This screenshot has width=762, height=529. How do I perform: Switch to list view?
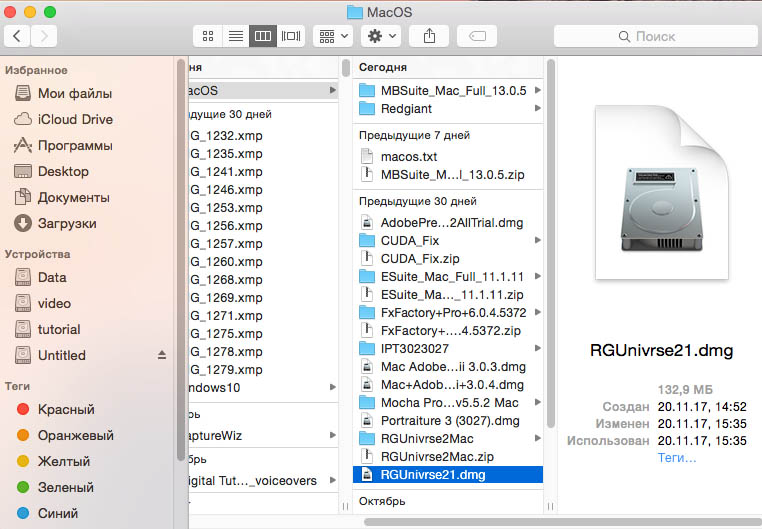[x=236, y=36]
